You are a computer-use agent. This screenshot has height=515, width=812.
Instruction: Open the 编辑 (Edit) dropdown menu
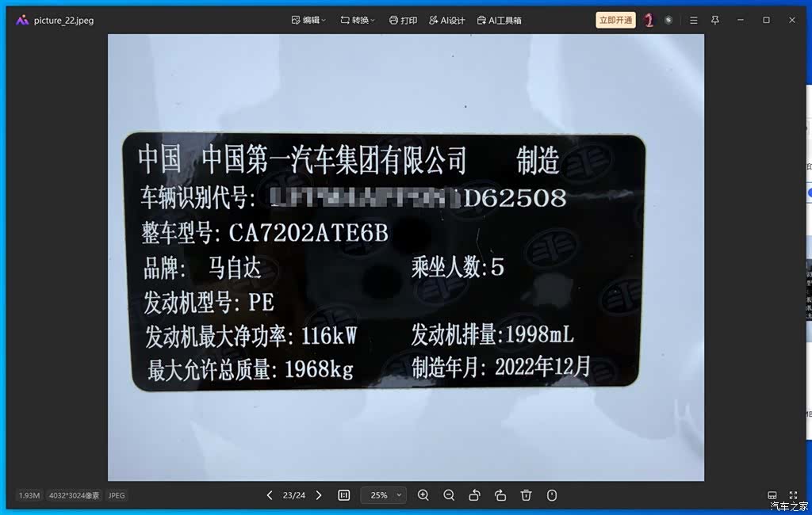click(308, 20)
